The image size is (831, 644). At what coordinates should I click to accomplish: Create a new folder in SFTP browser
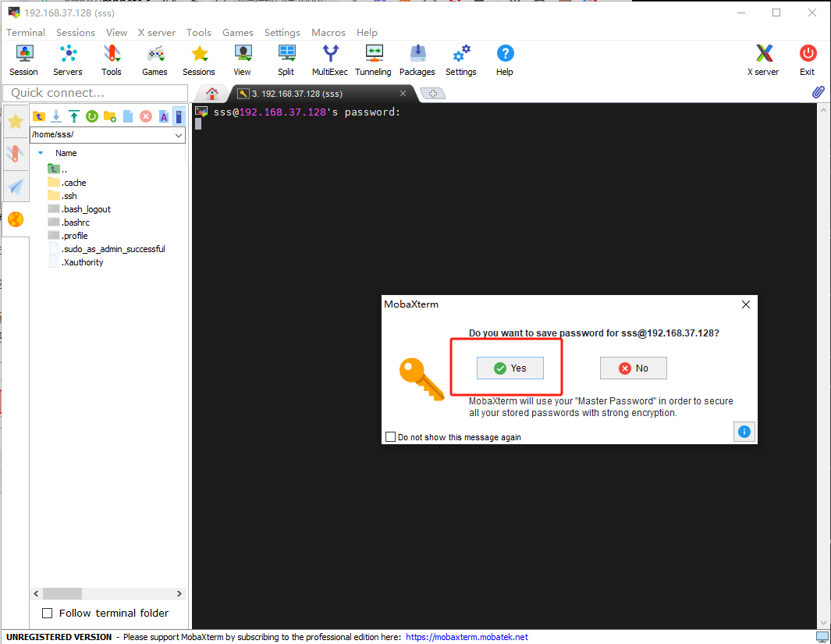[110, 116]
